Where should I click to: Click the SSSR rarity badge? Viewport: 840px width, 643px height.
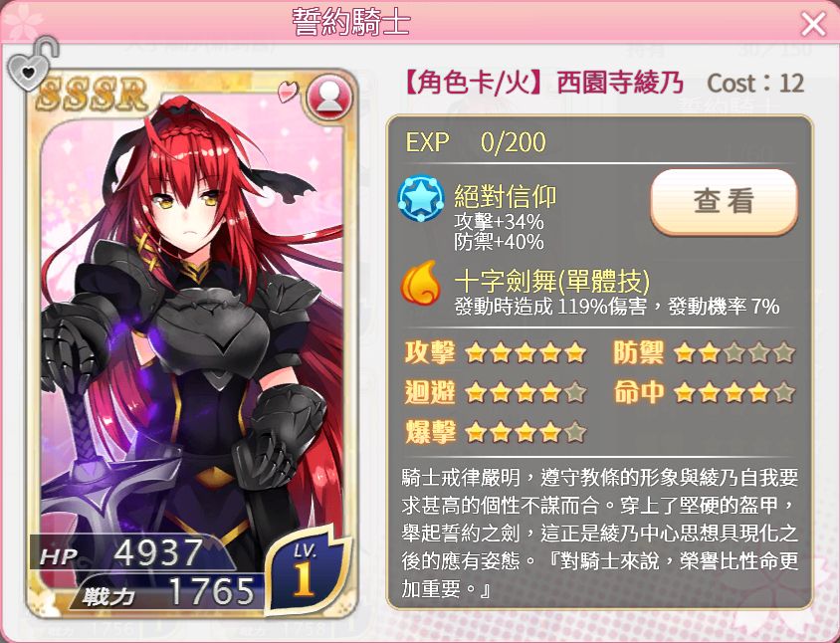[93, 95]
